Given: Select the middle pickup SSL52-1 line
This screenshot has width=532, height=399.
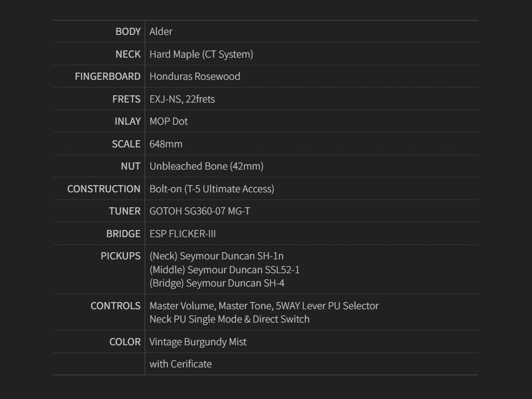Looking at the screenshot, I should [x=224, y=270].
